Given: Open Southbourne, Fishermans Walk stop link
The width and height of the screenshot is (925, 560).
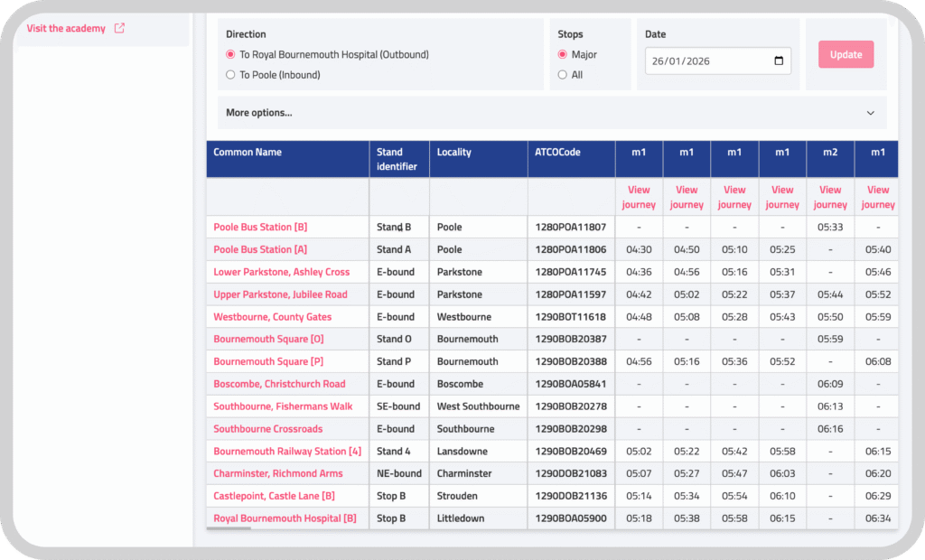Looking at the screenshot, I should pyautogui.click(x=283, y=406).
